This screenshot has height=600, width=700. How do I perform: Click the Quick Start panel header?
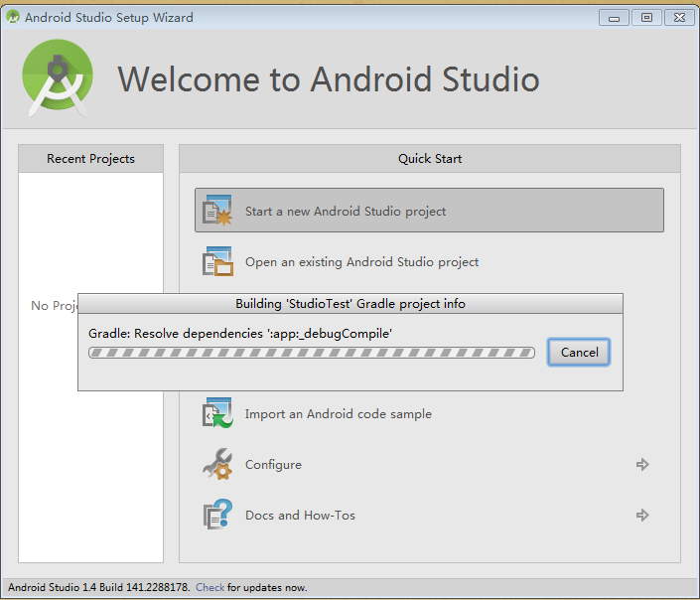click(430, 158)
